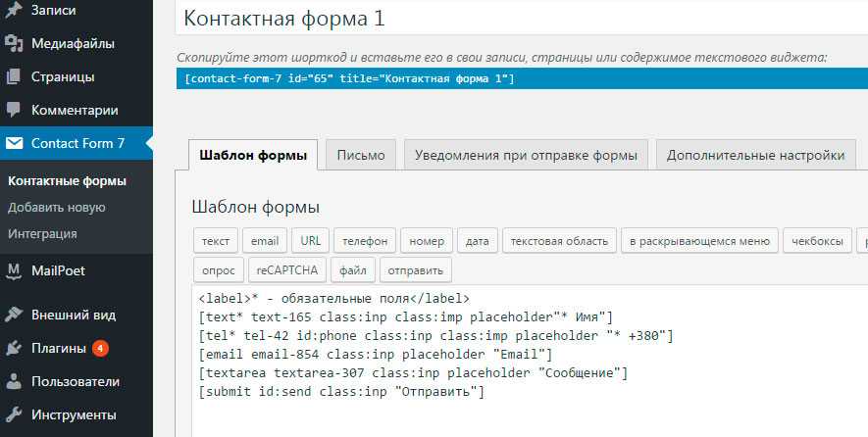This screenshot has width=868, height=437.
Task: Click the Записи pin icon
Action: point(14,11)
